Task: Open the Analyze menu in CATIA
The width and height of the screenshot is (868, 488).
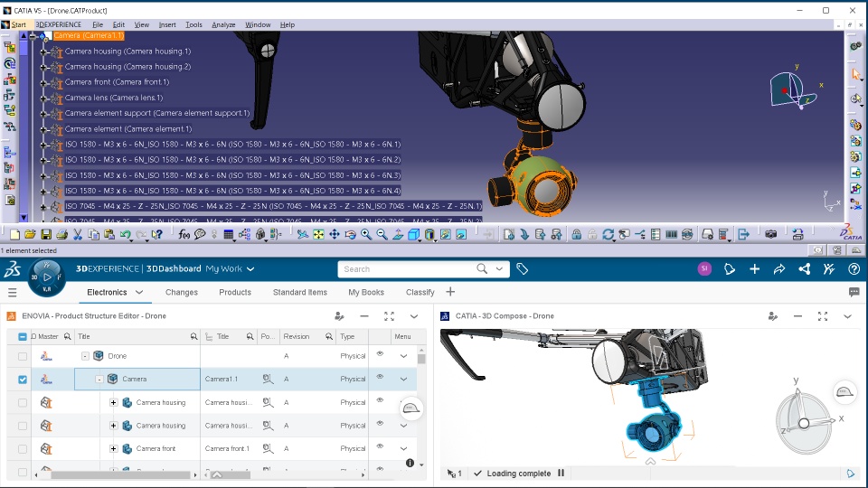Action: coord(223,25)
